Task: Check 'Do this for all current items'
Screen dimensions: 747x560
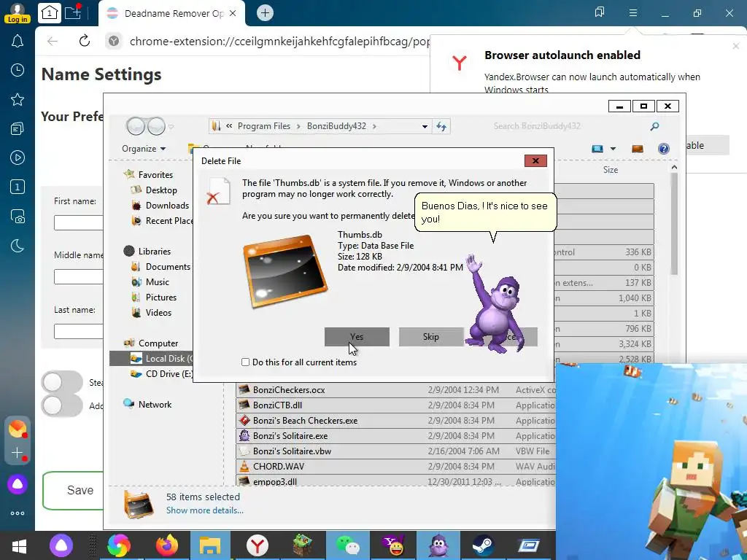Action: pos(245,362)
